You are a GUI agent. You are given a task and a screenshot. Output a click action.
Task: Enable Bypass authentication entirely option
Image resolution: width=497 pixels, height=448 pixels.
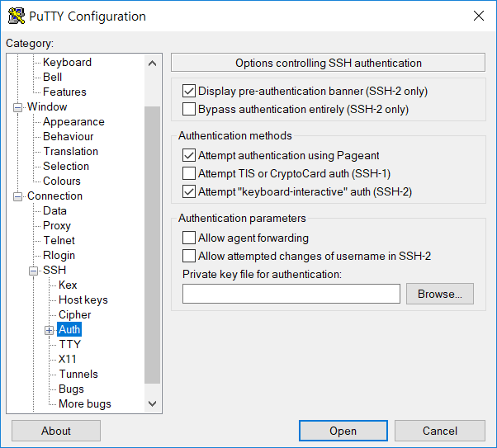pyautogui.click(x=189, y=109)
